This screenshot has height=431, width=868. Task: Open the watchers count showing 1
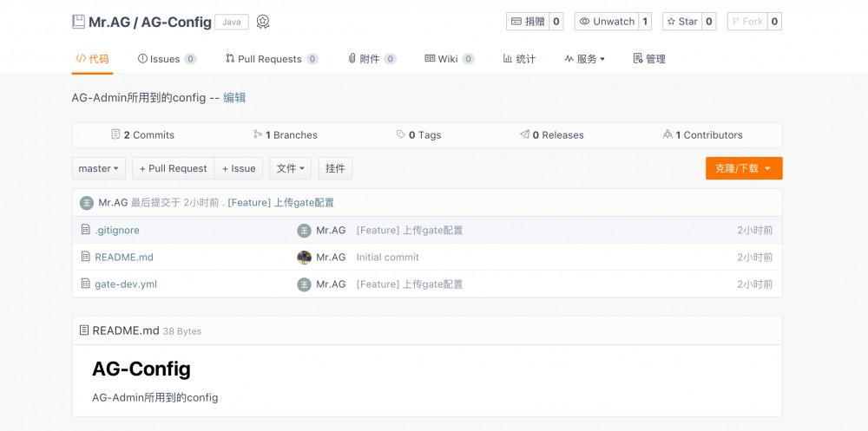(x=645, y=22)
